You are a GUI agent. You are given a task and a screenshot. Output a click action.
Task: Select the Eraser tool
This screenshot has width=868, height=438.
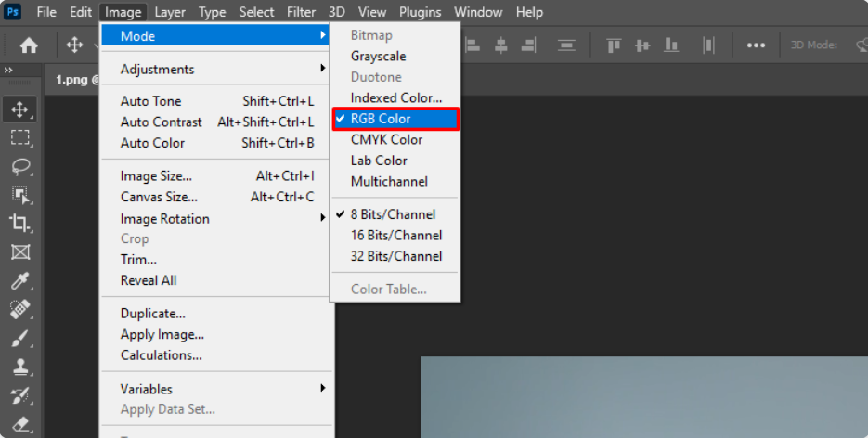coord(20,424)
